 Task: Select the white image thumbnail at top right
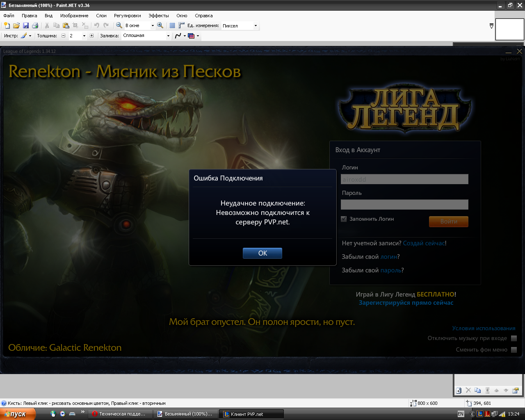tap(510, 29)
